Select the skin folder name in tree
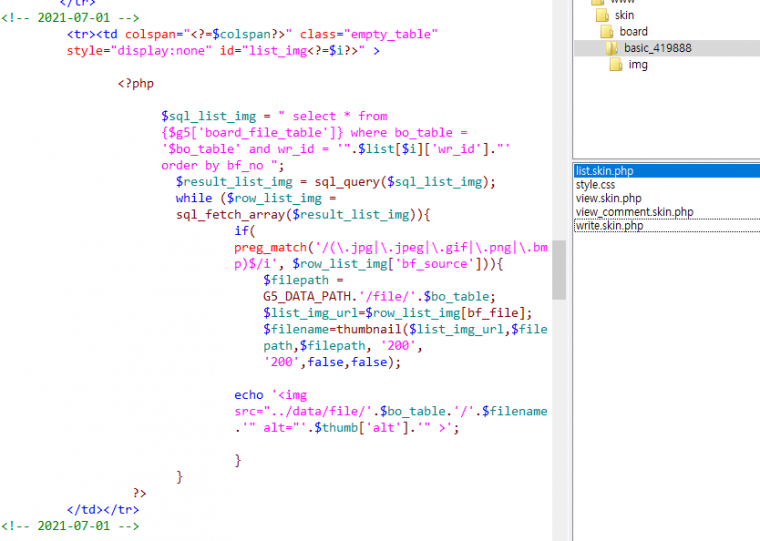This screenshot has height=541, width=760. 624,16
